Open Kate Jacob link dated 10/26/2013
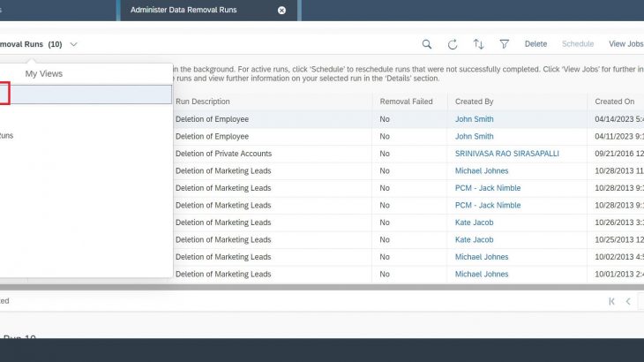644x362 pixels. [x=474, y=222]
